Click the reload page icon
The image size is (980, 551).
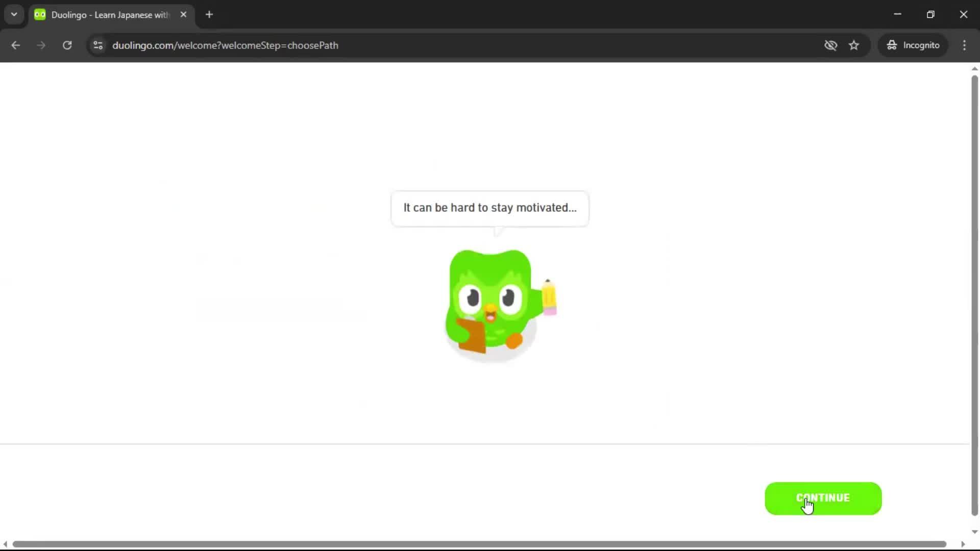click(67, 45)
